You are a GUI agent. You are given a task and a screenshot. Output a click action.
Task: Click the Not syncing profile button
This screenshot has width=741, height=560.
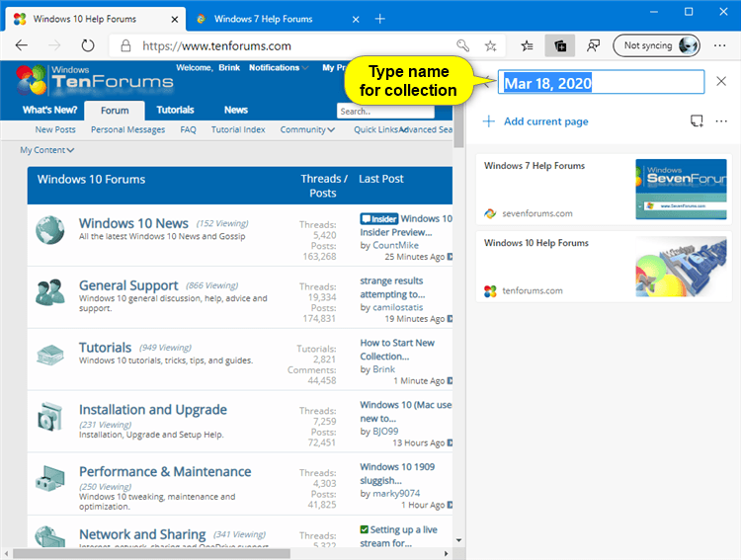click(656, 45)
